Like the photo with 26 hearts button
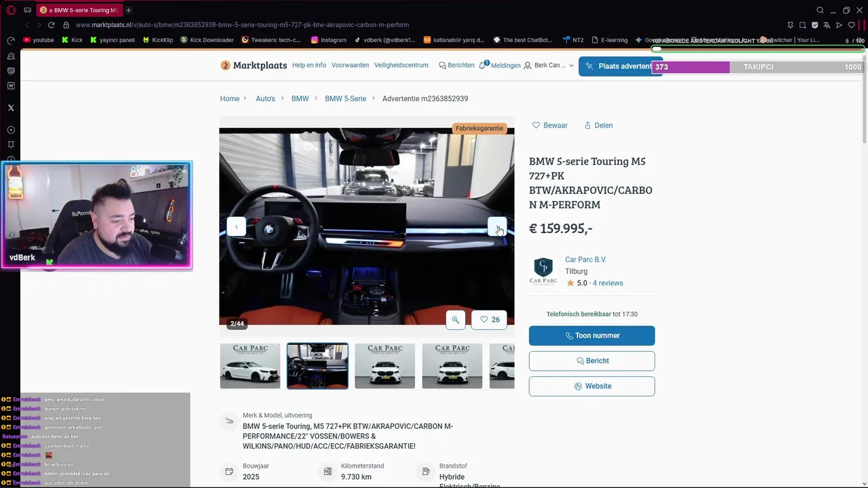Viewport: 868px width, 488px height. tap(490, 320)
